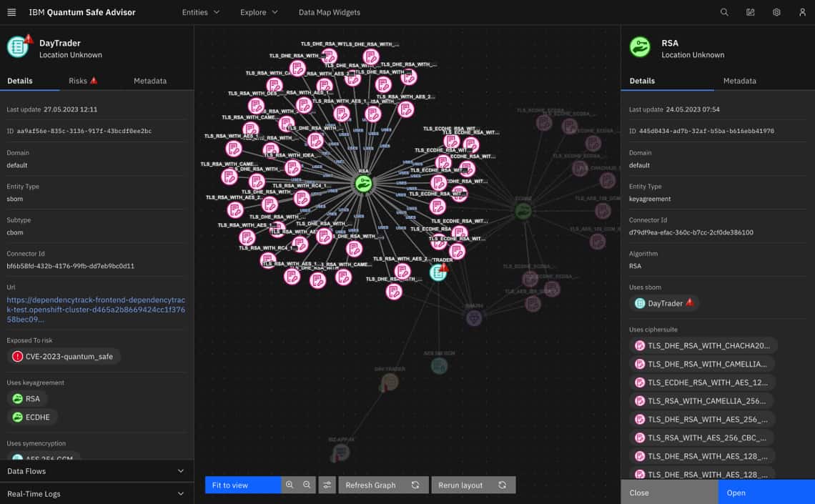The width and height of the screenshot is (815, 504).
Task: Follow the dependencytrack frontend URL link
Action: point(96,310)
